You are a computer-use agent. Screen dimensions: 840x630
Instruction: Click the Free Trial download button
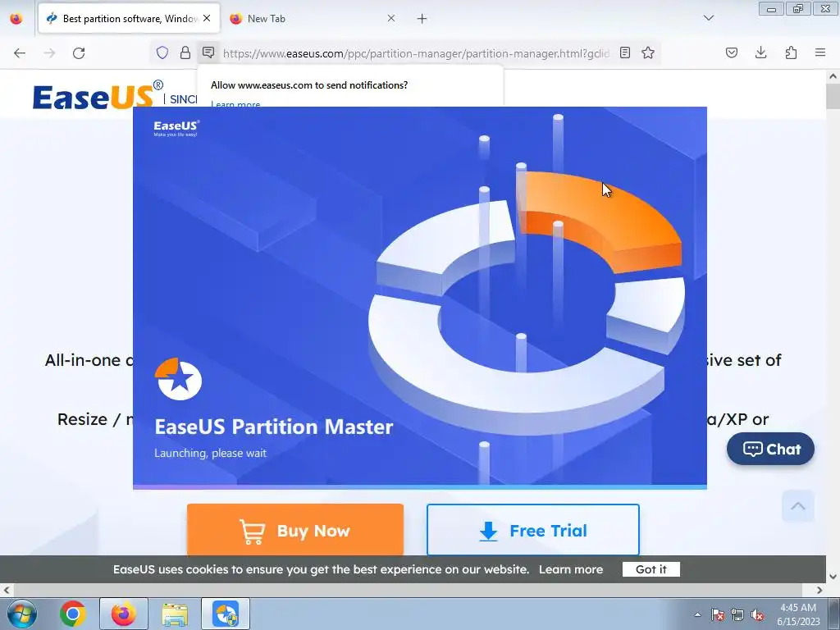pos(533,530)
